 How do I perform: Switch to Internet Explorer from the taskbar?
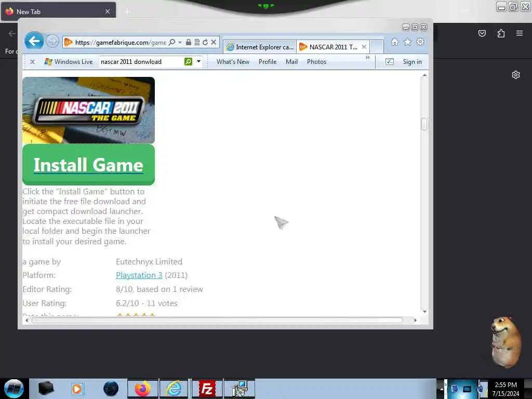[x=175, y=389]
